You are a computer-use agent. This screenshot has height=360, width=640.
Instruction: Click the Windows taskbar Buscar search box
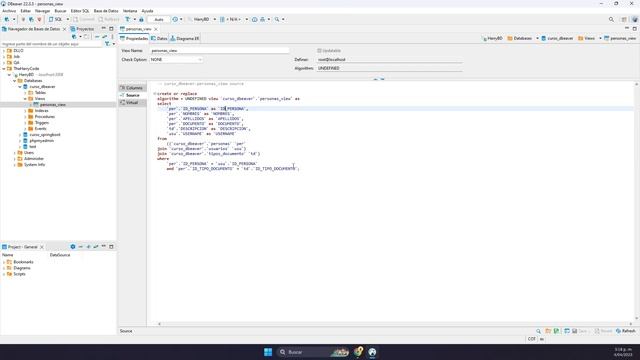coord(313,352)
